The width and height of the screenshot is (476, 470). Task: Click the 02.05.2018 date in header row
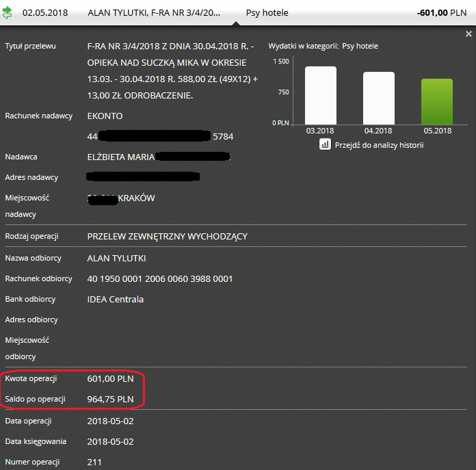coord(45,13)
